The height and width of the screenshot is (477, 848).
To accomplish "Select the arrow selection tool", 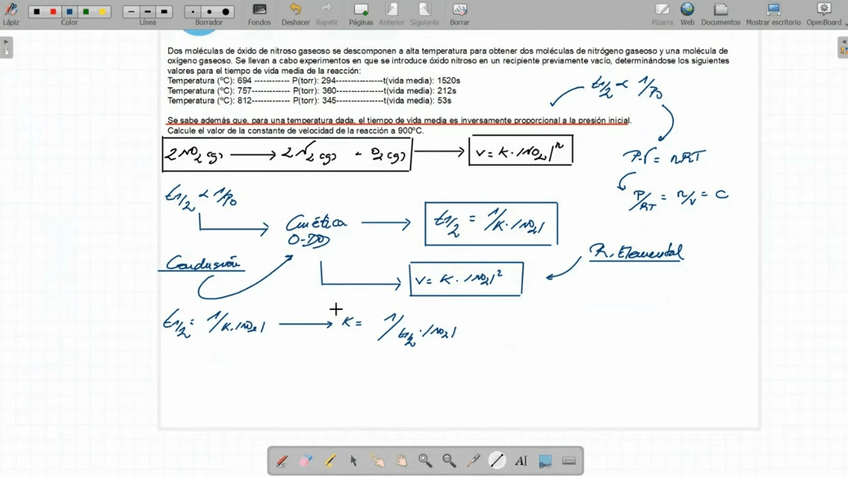I will (x=353, y=461).
